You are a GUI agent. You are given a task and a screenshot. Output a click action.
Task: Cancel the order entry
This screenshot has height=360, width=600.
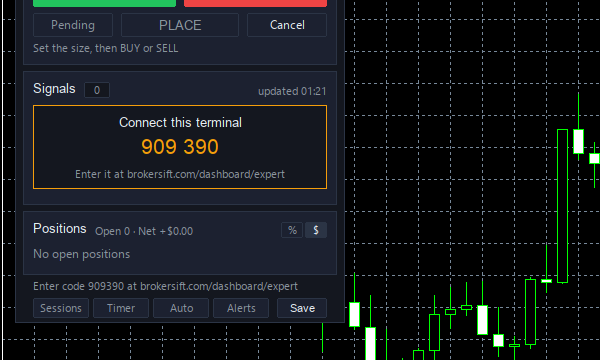point(287,25)
